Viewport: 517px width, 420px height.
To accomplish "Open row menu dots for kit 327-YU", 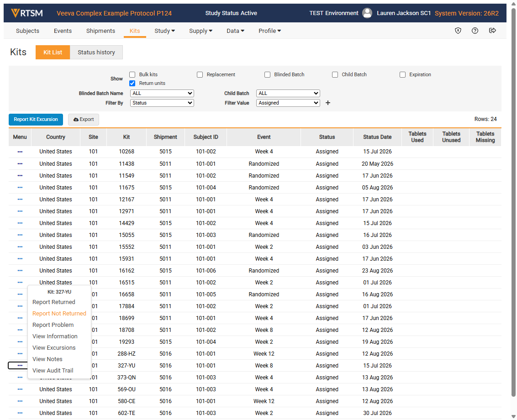I will coord(20,366).
